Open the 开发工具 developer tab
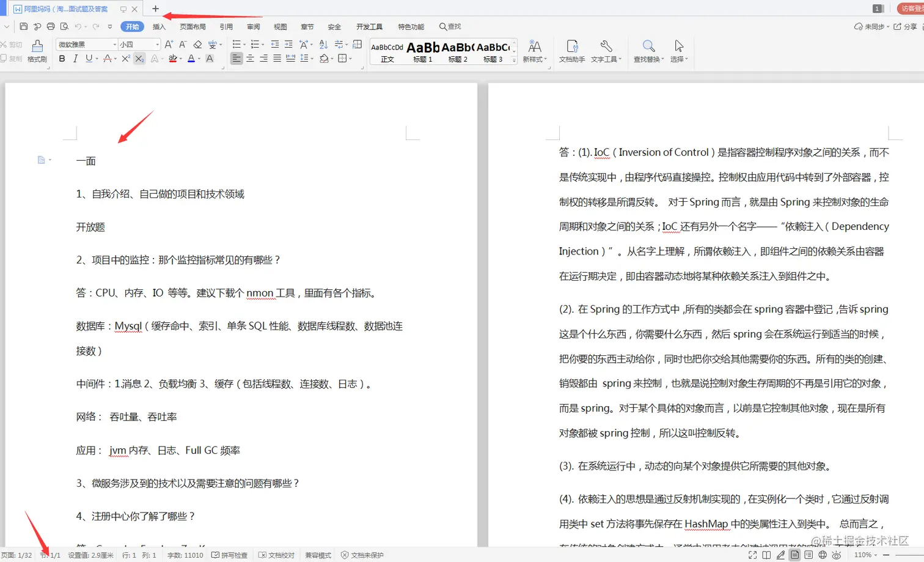The image size is (924, 562). click(x=369, y=27)
